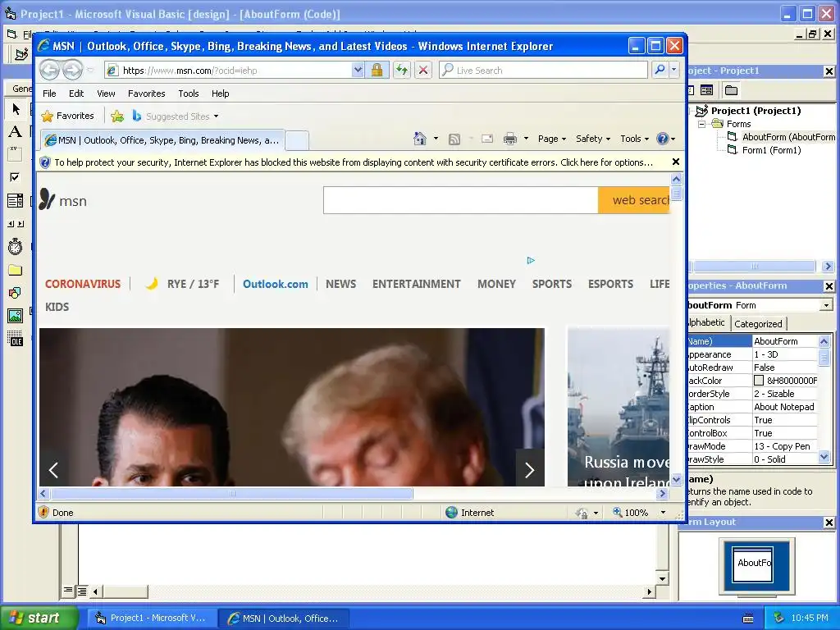The image size is (840, 630).
Task: Open the Edit menu in Internet Explorer
Action: [x=76, y=94]
